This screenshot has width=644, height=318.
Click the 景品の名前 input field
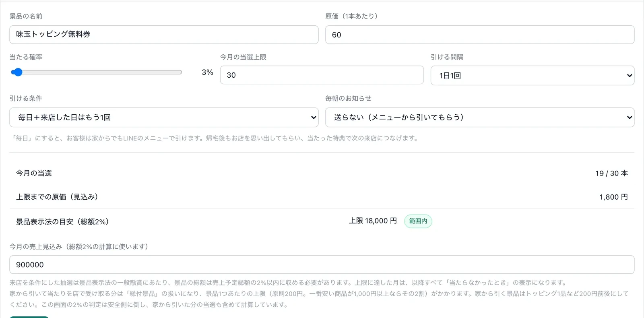(x=164, y=35)
